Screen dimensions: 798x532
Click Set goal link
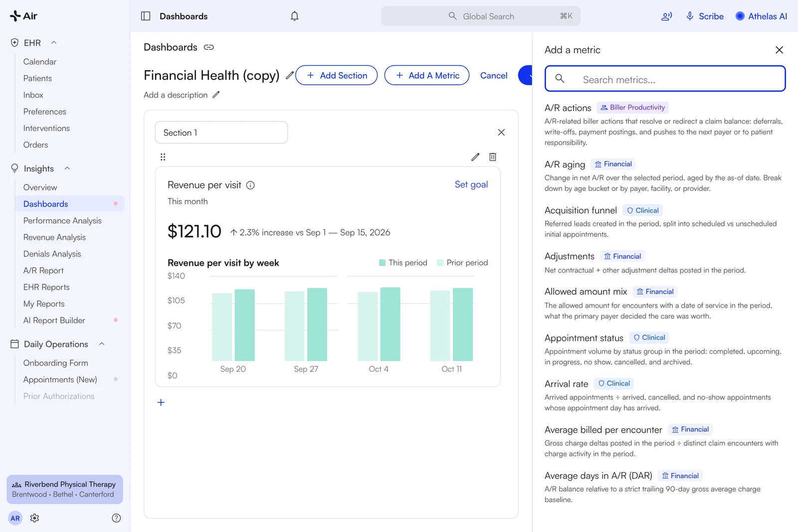[x=471, y=184]
